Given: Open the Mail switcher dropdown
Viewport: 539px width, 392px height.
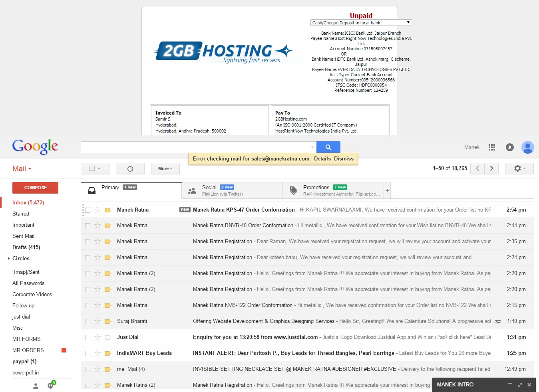Looking at the screenshot, I should (x=22, y=169).
